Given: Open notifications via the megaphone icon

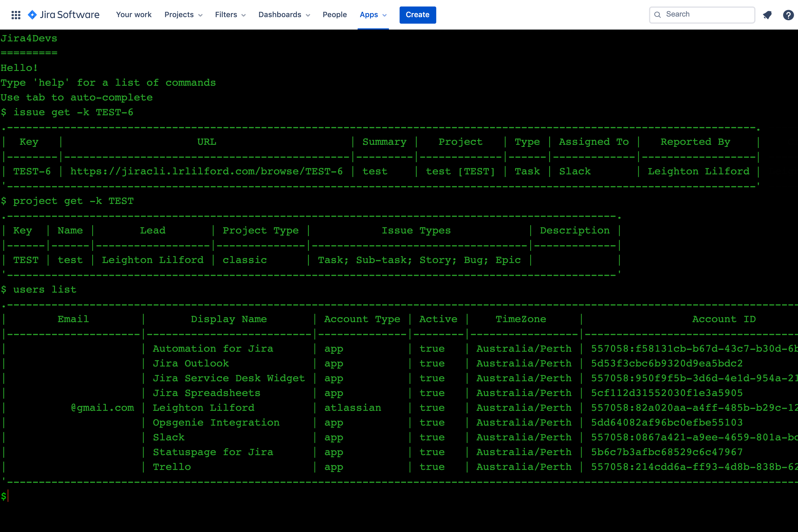Looking at the screenshot, I should pyautogui.click(x=767, y=14).
